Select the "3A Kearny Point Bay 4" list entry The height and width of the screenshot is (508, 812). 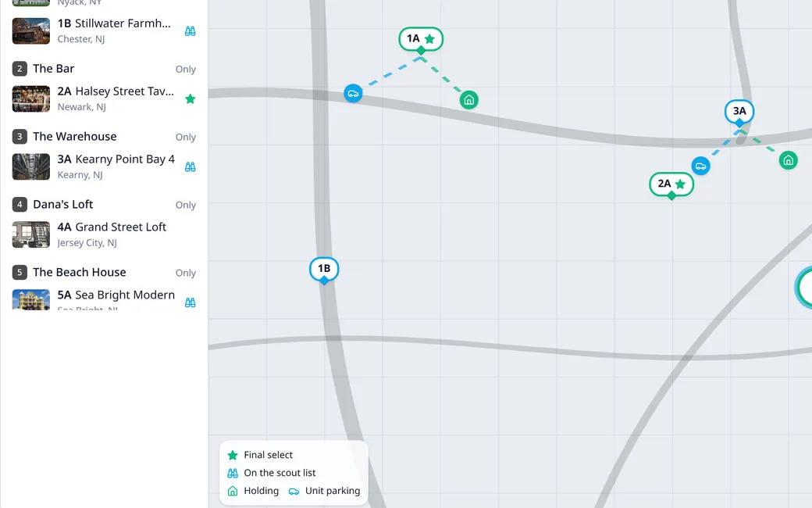tap(104, 167)
